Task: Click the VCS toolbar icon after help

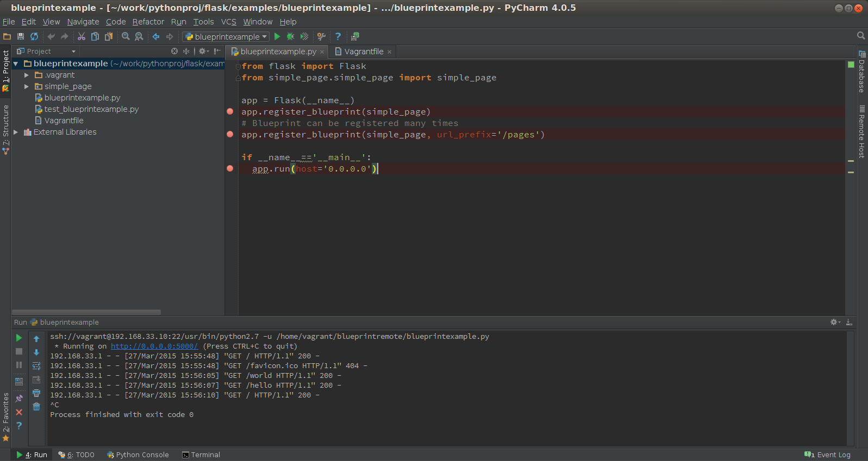Action: (355, 36)
